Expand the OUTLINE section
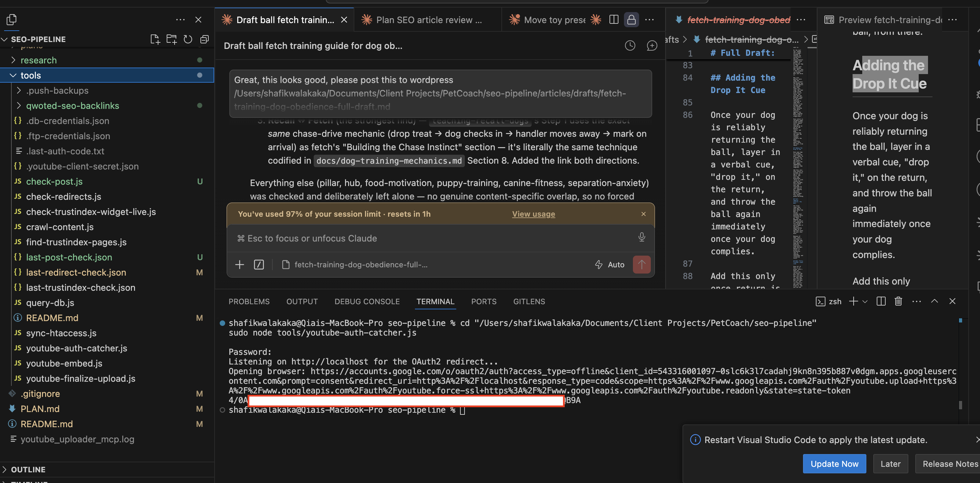The height and width of the screenshot is (483, 980). [x=107, y=469]
